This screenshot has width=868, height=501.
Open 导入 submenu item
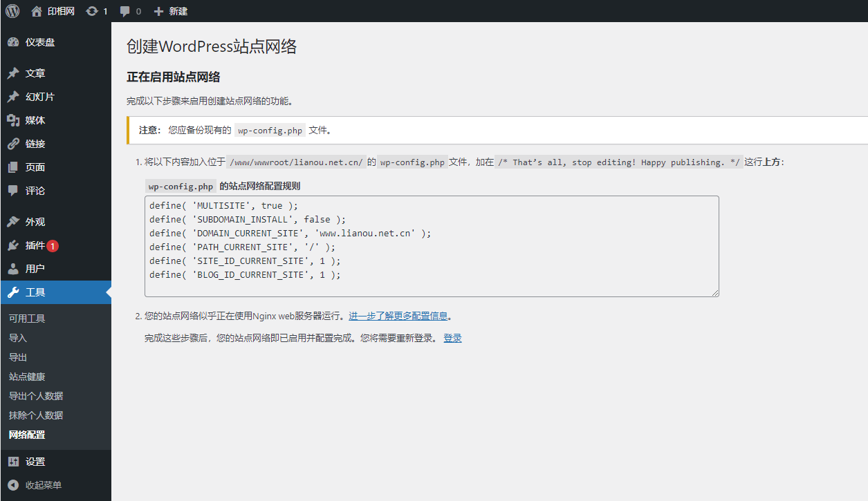pos(18,338)
